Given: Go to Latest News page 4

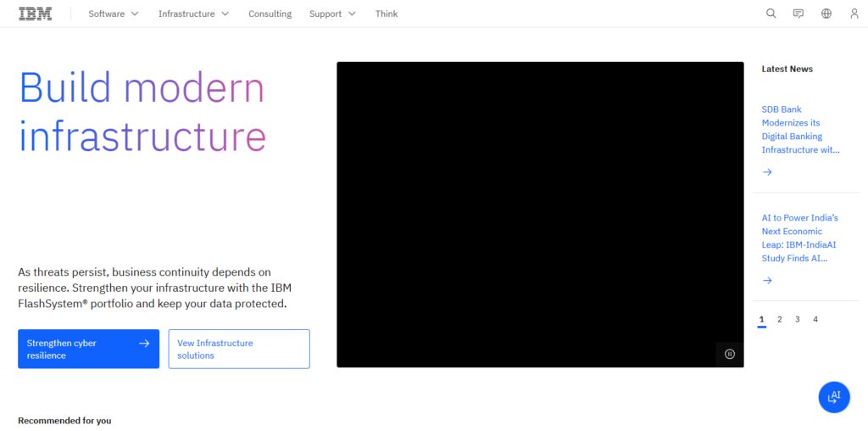Looking at the screenshot, I should (815, 320).
